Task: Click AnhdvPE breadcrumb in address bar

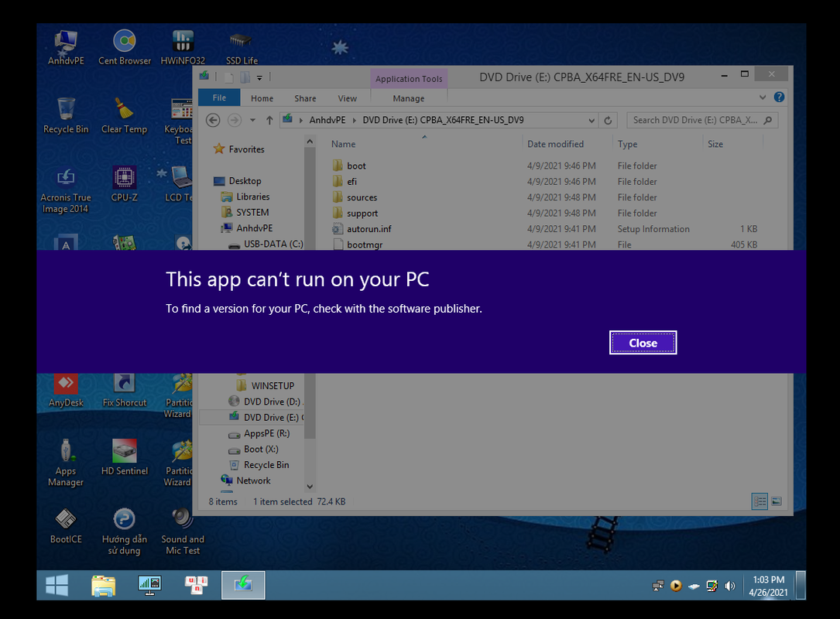Action: click(x=327, y=120)
